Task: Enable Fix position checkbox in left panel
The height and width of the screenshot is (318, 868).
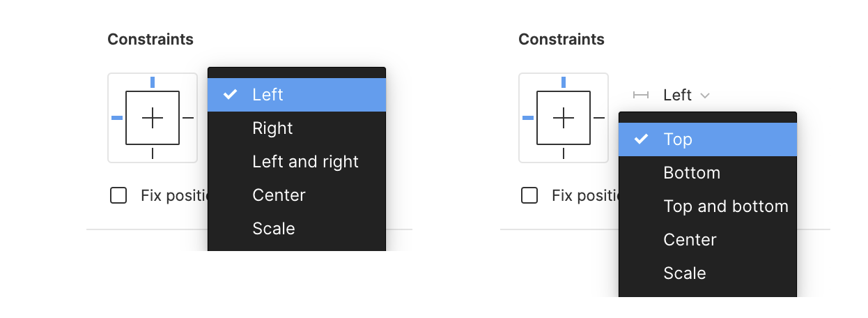Action: [x=118, y=195]
